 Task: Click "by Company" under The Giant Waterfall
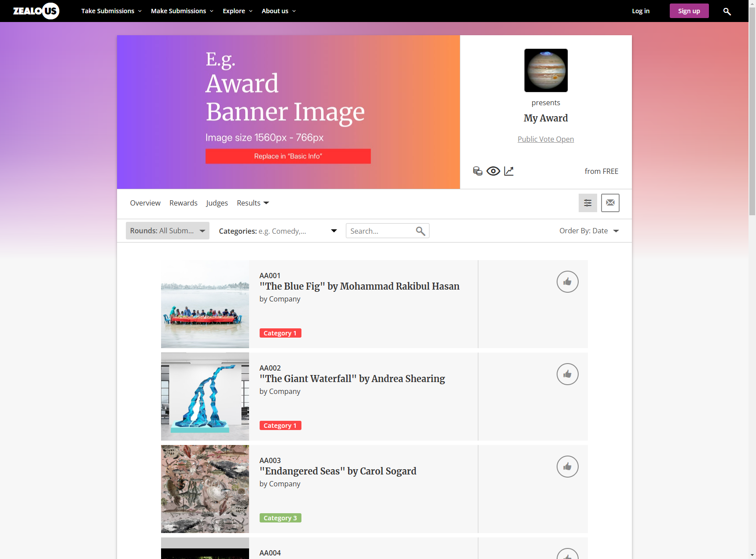[280, 392]
